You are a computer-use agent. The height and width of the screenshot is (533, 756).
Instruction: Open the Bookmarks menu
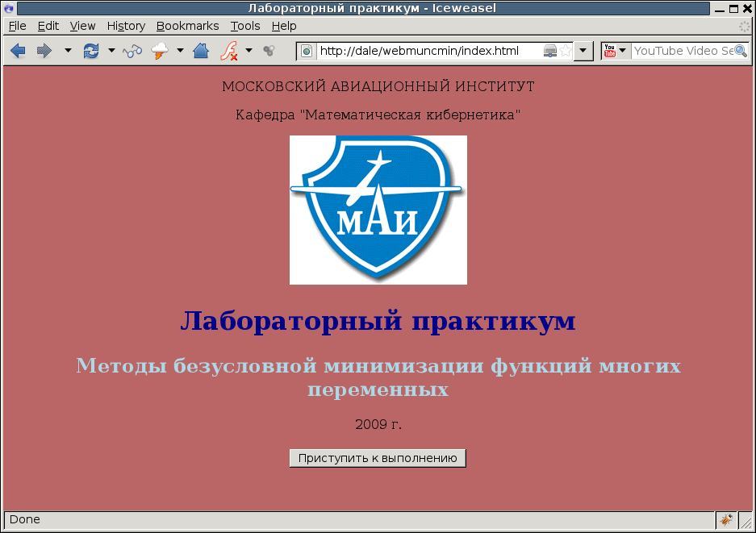click(x=187, y=26)
